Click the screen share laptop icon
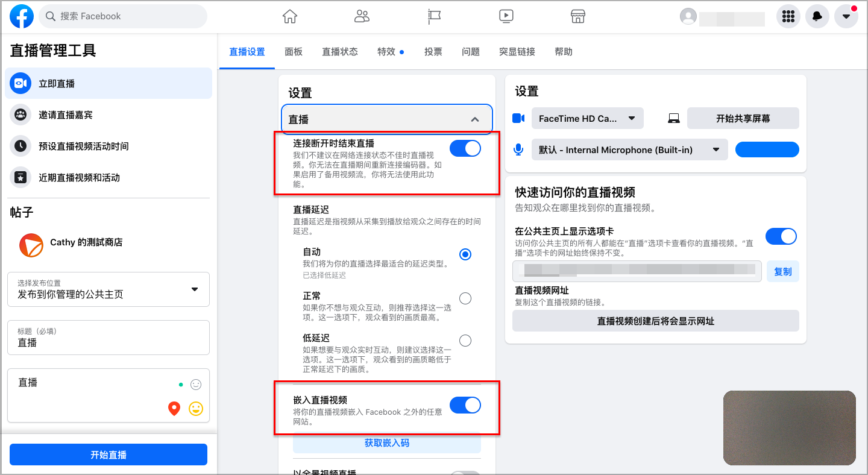Viewport: 868px width, 475px height. point(674,119)
